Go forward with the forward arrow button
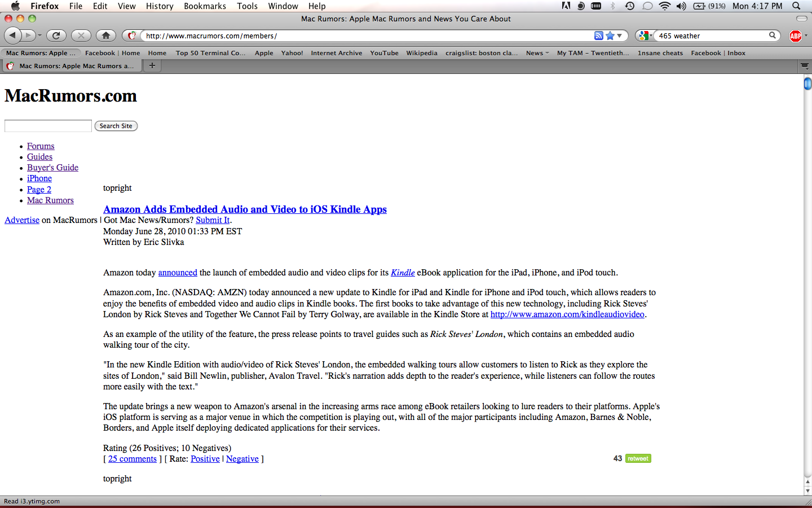This screenshot has width=812, height=508. (28, 36)
